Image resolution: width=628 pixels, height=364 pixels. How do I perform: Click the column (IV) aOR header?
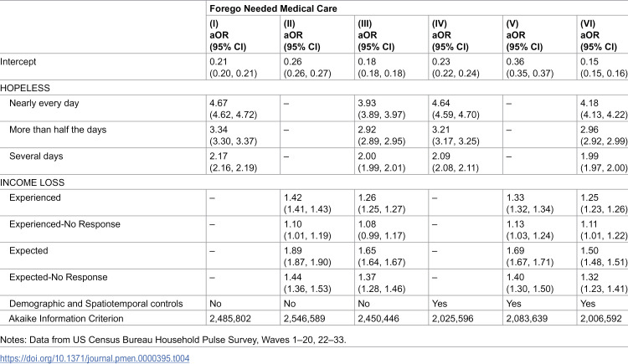450,35
